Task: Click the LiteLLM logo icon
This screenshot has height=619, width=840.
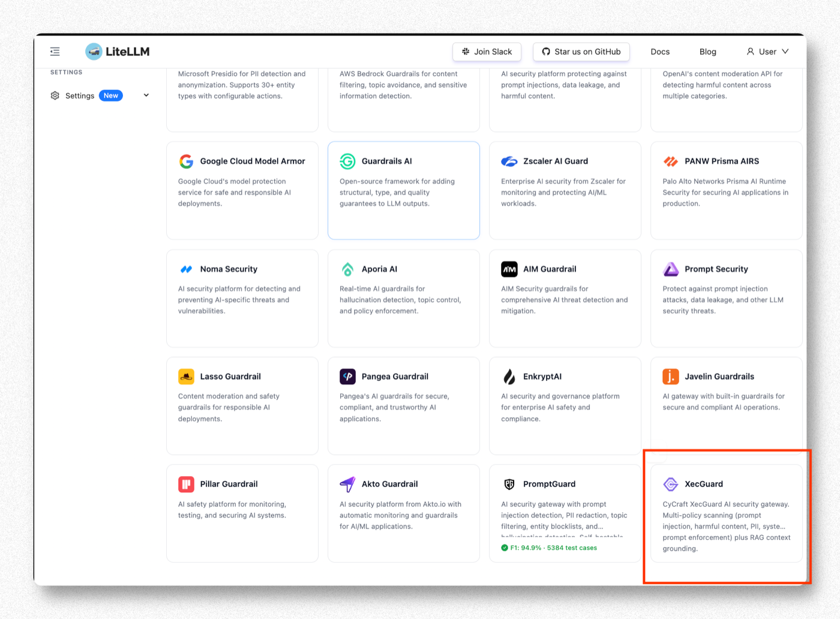Action: [94, 52]
